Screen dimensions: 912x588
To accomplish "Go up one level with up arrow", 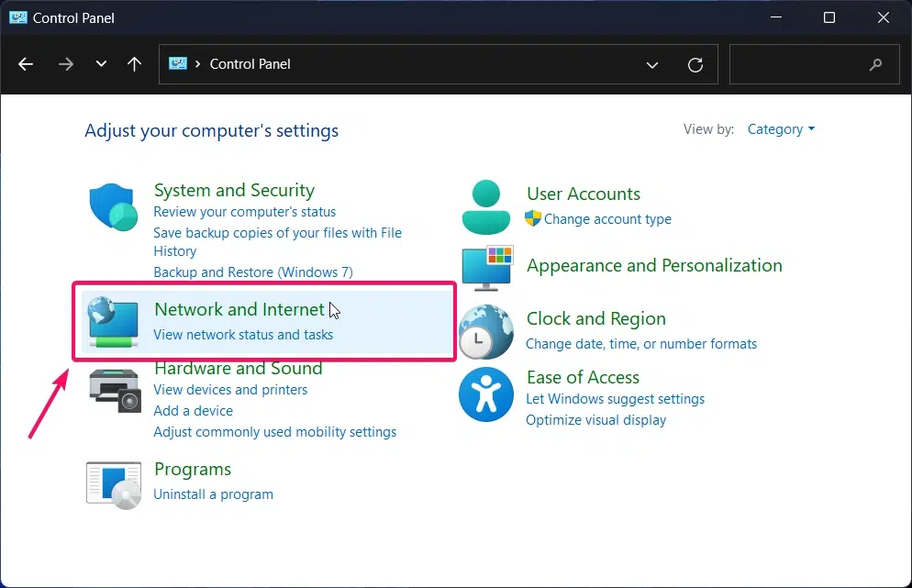I will [x=134, y=64].
